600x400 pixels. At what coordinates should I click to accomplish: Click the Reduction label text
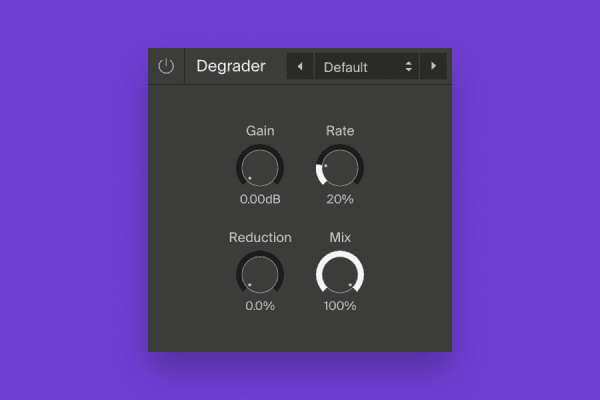260,237
